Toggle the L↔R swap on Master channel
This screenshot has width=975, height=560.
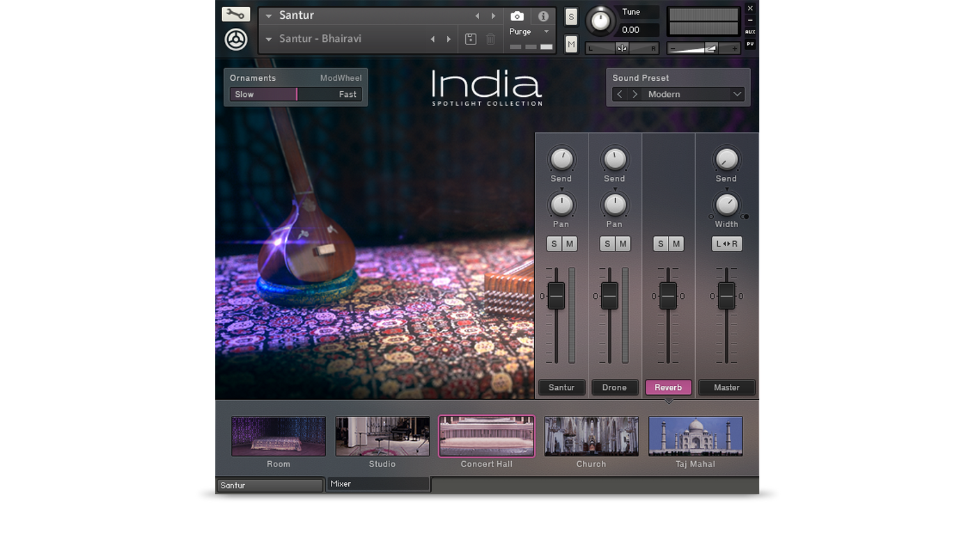[x=726, y=244]
